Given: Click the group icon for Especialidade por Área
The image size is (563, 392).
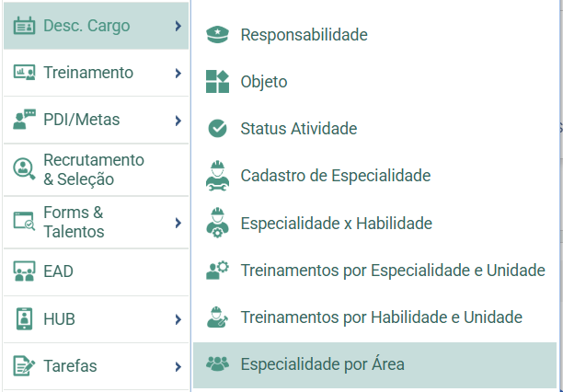Looking at the screenshot, I should coord(218,363).
